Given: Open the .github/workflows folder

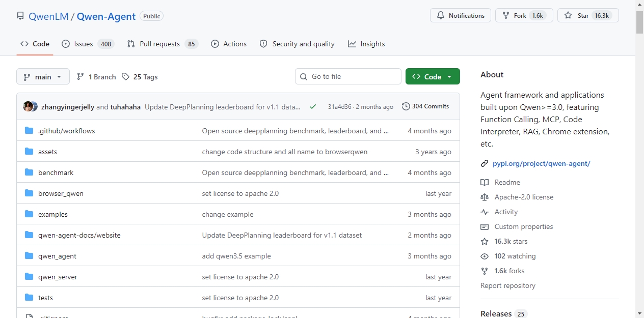Looking at the screenshot, I should (x=66, y=131).
